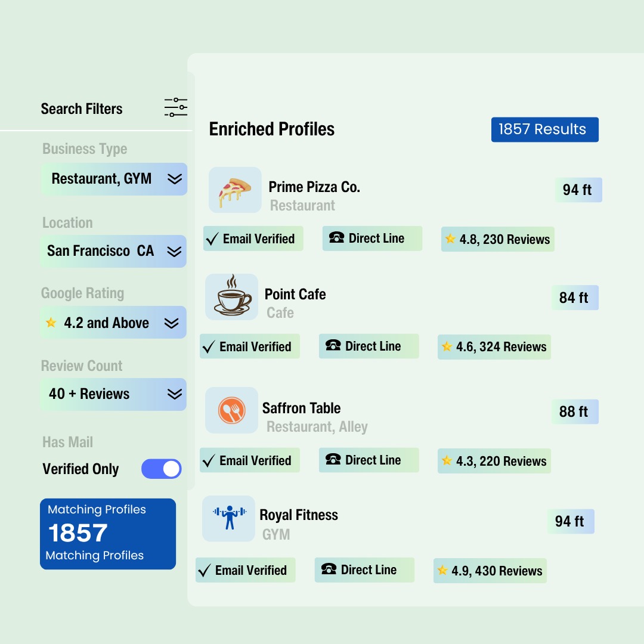Select the coffee cup icon beside Point Cafe

[x=231, y=296]
